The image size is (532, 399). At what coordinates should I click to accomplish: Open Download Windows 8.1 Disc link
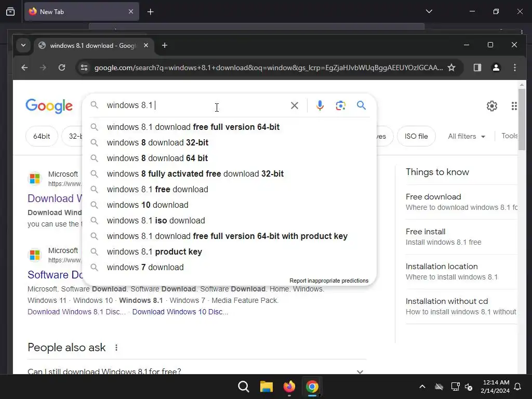click(x=77, y=312)
